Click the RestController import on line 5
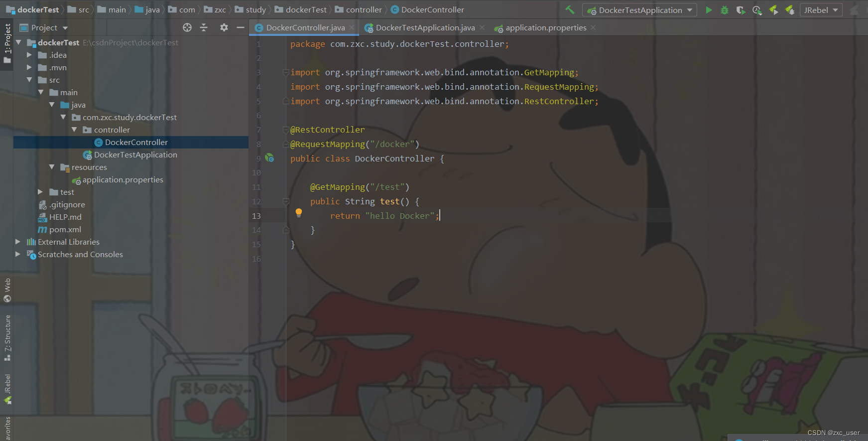The width and height of the screenshot is (868, 441). 559,101
